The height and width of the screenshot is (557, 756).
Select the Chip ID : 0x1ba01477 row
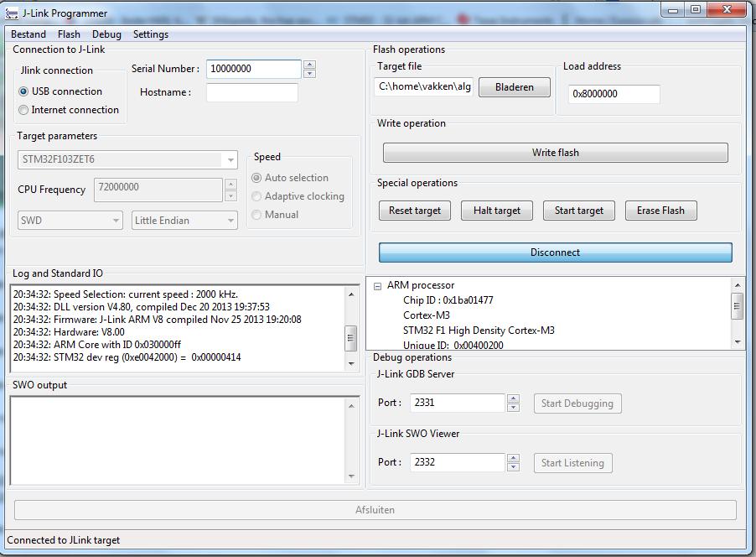[448, 300]
